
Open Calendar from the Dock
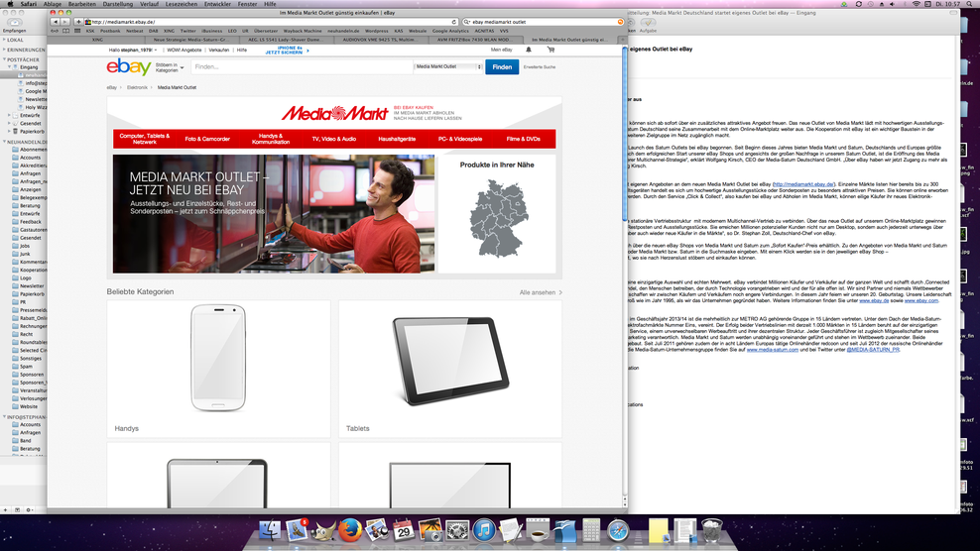pos(404,530)
